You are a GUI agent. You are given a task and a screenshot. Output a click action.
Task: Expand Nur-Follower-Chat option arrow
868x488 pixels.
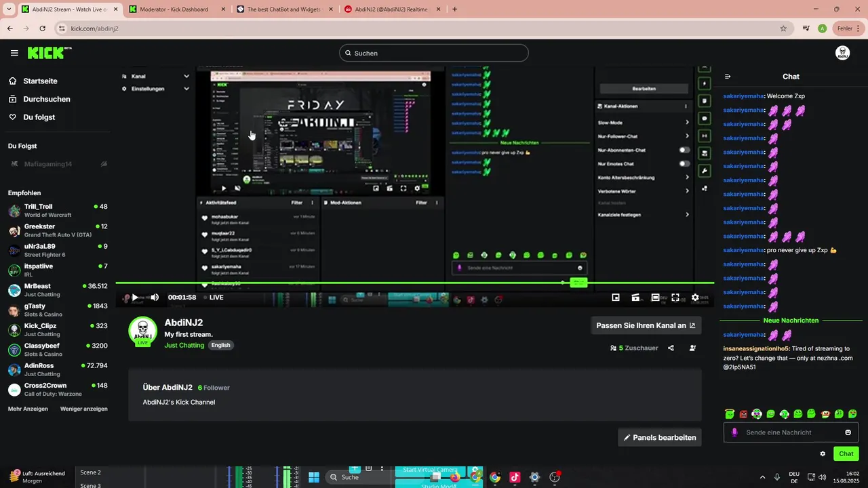click(687, 136)
